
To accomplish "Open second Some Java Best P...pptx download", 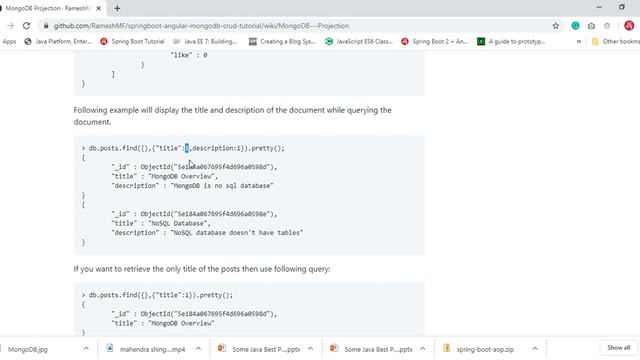I will [x=371, y=349].
